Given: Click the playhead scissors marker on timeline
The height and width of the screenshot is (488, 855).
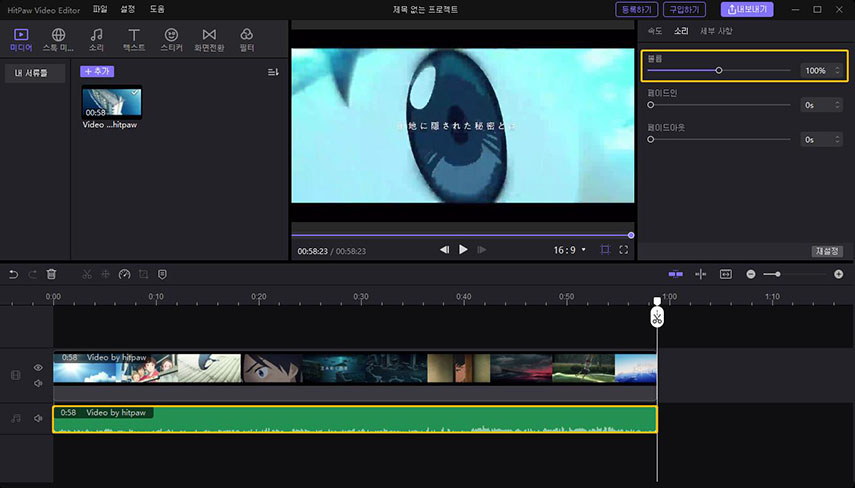Looking at the screenshot, I should pyautogui.click(x=657, y=316).
